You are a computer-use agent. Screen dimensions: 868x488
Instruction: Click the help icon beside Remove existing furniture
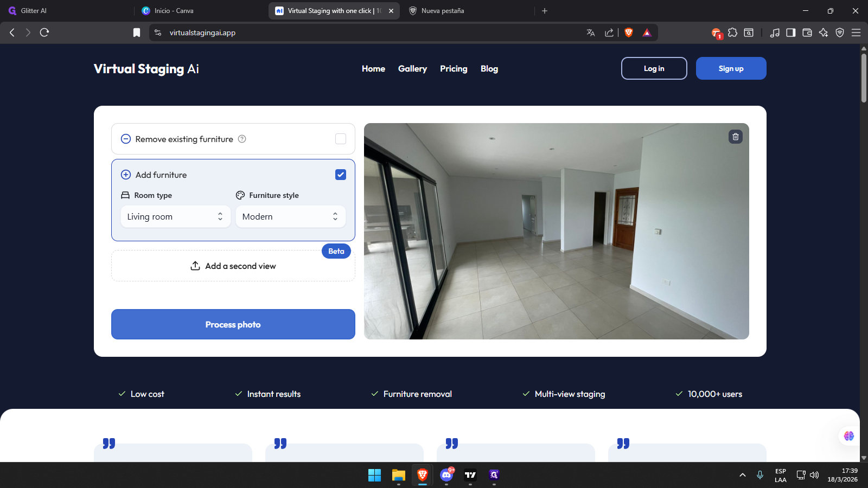[x=242, y=139]
